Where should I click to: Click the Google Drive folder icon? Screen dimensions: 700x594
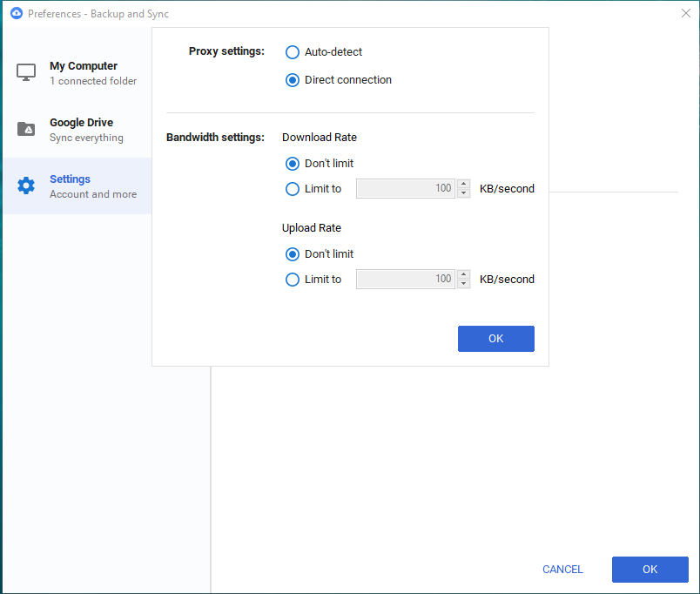click(26, 129)
